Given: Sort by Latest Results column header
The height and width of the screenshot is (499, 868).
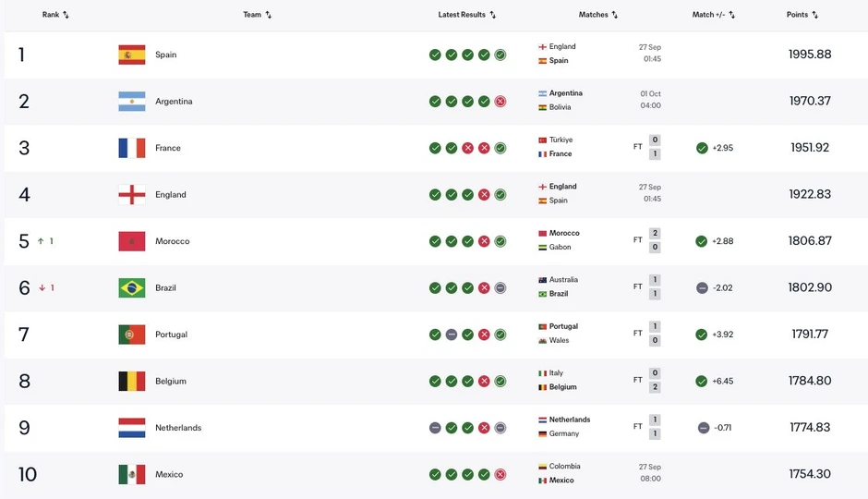Looking at the screenshot, I should pos(466,15).
